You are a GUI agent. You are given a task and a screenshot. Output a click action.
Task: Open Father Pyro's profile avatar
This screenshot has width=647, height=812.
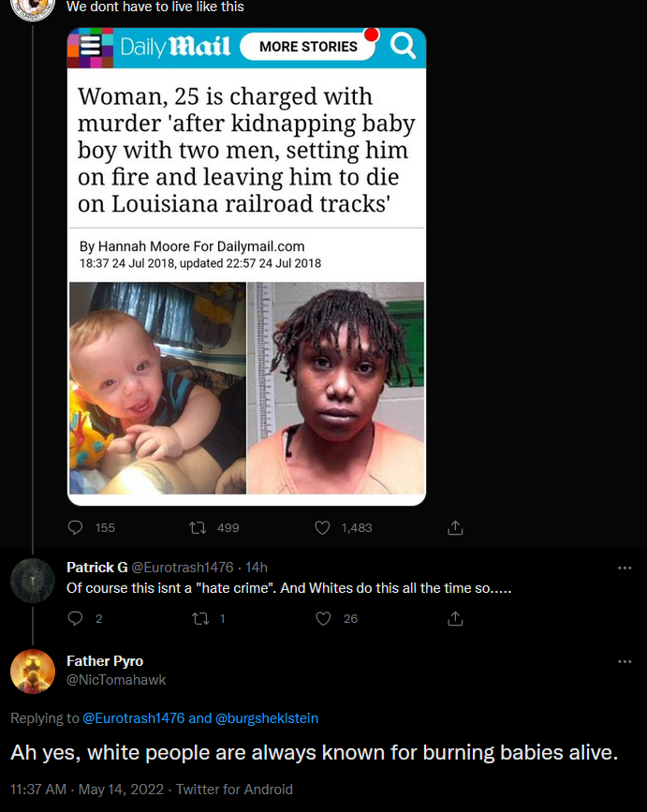click(33, 672)
